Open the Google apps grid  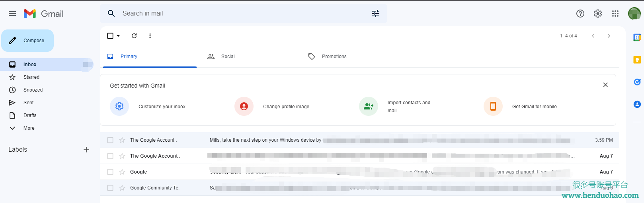coord(615,14)
